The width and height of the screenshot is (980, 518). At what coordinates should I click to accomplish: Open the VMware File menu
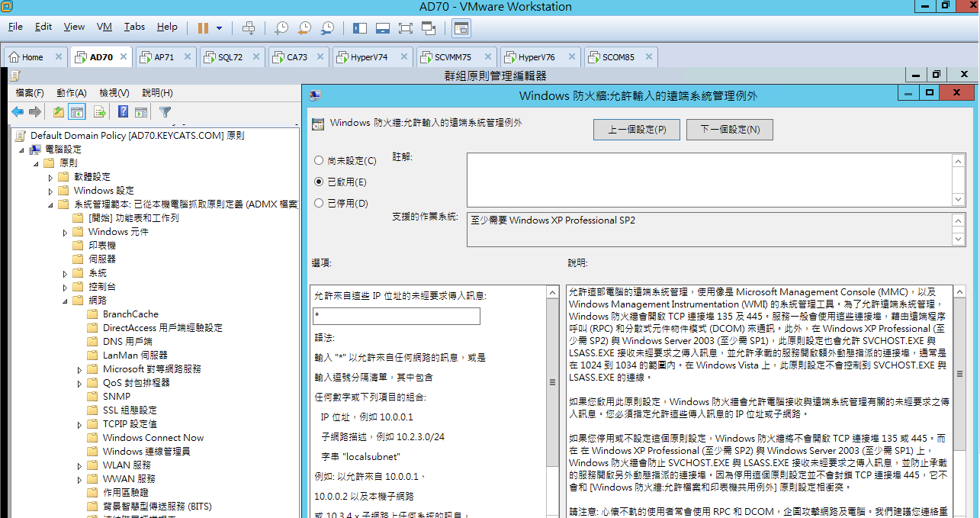pyautogui.click(x=15, y=27)
